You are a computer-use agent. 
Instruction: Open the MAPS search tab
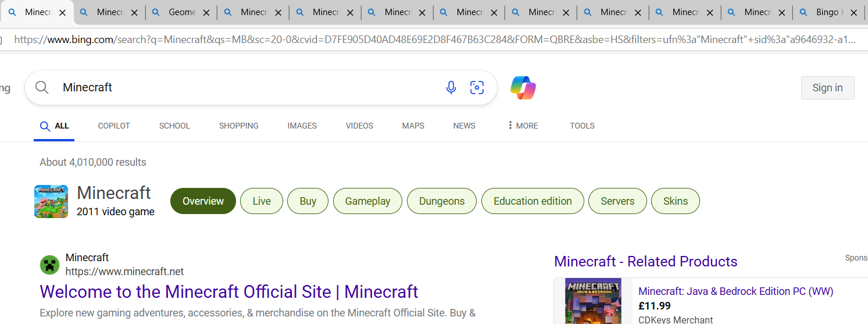(413, 126)
